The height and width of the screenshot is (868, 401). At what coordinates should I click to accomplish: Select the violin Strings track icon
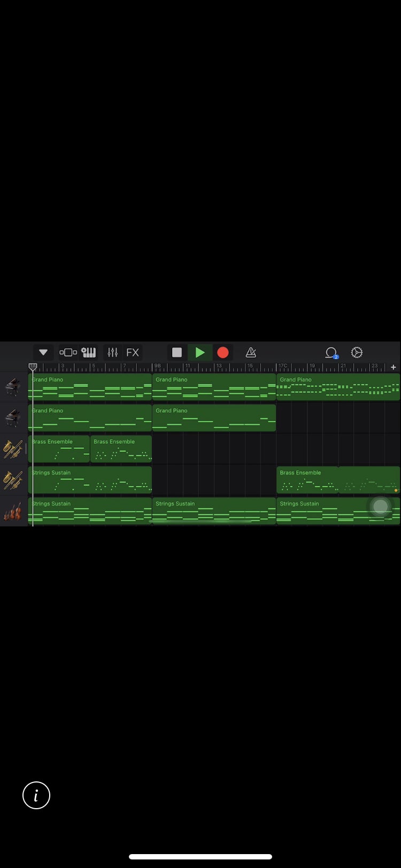13,511
